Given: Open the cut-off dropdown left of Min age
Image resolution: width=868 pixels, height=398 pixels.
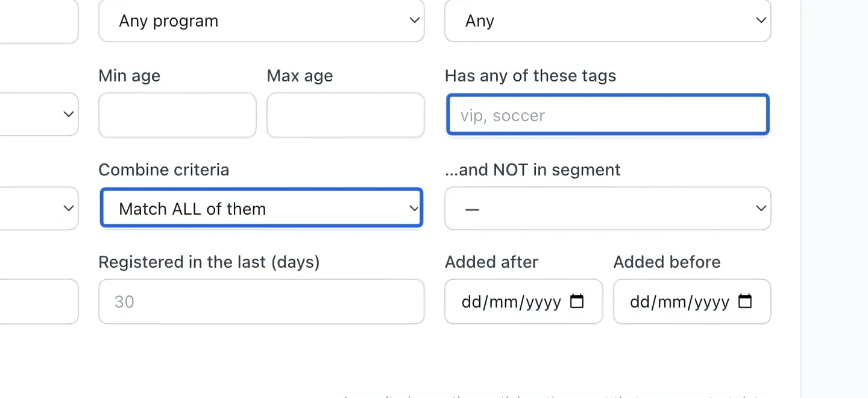Looking at the screenshot, I should pos(39,114).
